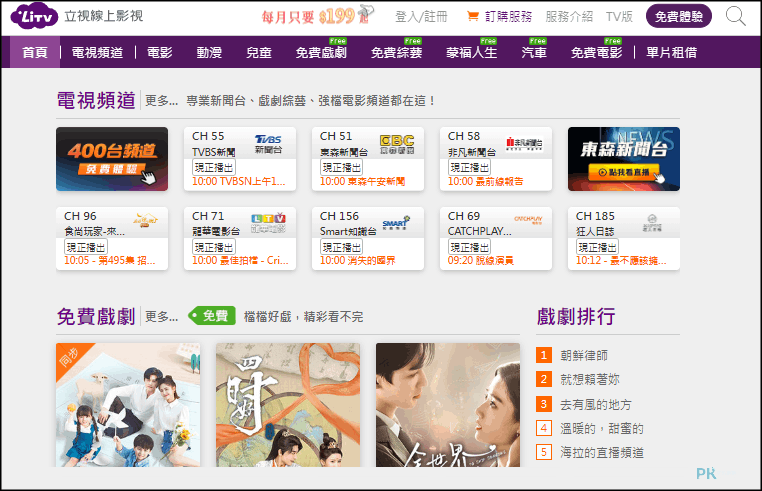Click the LiTV purple logo
Screen dimensions: 762x491
pyautogui.click(x=34, y=16)
